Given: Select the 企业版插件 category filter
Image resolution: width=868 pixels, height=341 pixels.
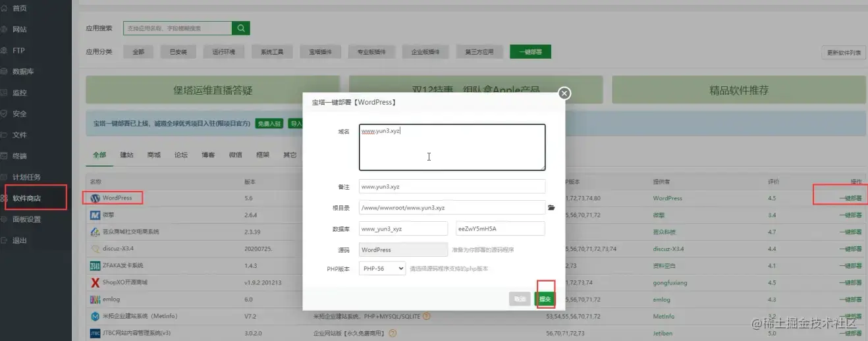Looking at the screenshot, I should coord(425,52).
